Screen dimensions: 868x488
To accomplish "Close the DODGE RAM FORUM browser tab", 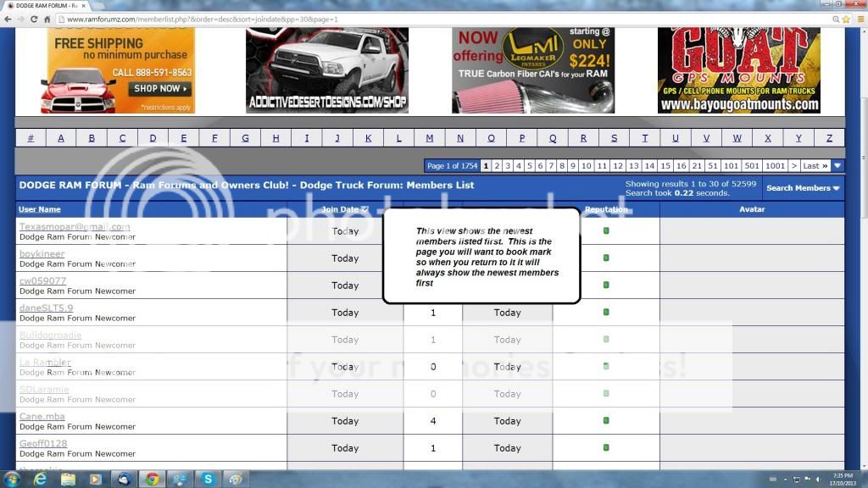I will [84, 6].
